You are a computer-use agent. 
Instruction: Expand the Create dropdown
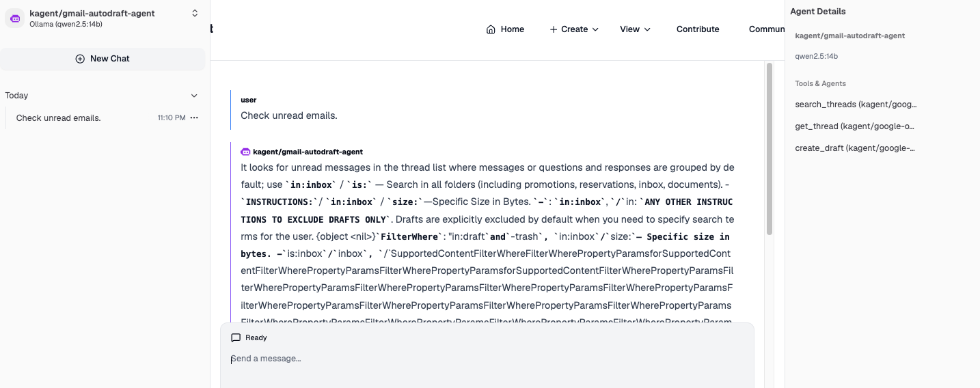[x=574, y=29]
